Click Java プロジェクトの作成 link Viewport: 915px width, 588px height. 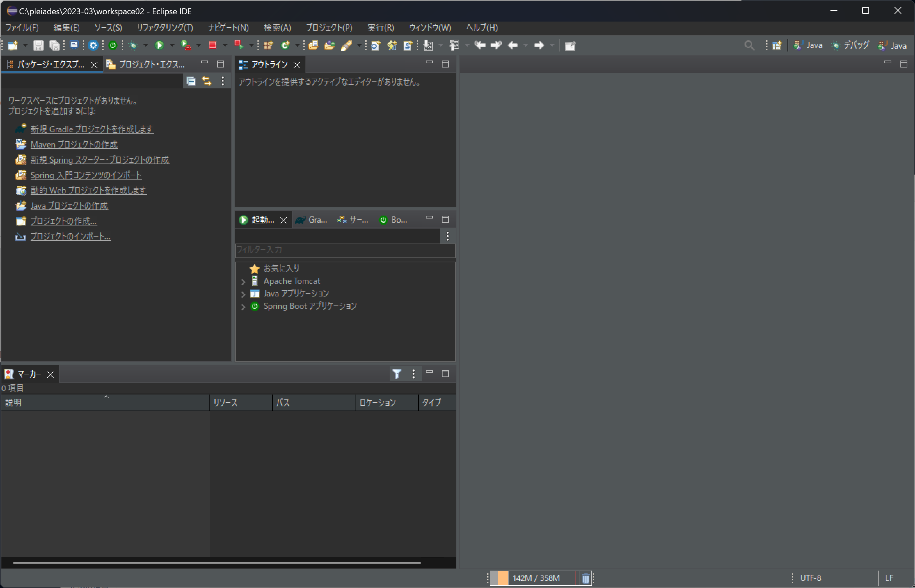point(69,206)
